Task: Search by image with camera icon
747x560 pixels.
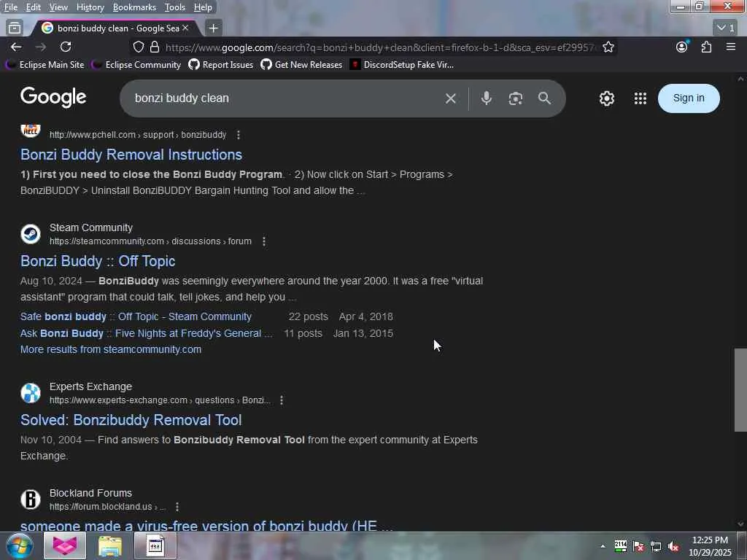Action: pos(516,98)
